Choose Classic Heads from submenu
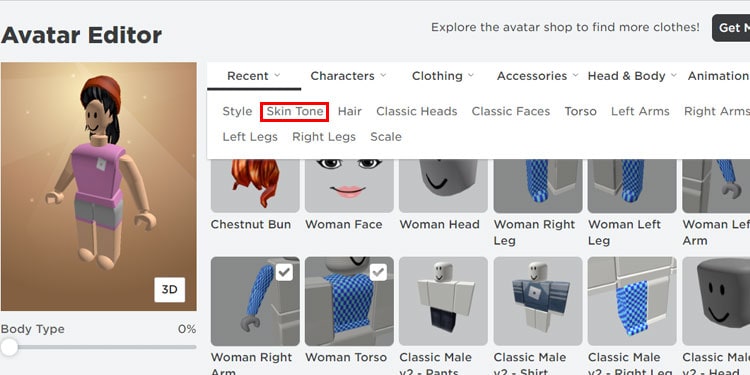 click(x=417, y=111)
